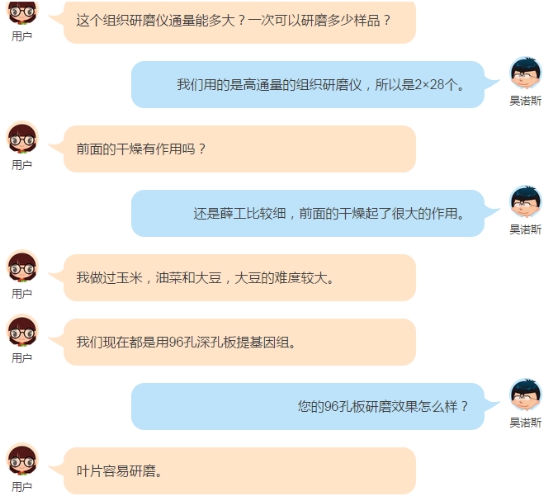Select the blue bubble 前面的干燥起了很大的作用
554x497 pixels.
click(x=307, y=213)
